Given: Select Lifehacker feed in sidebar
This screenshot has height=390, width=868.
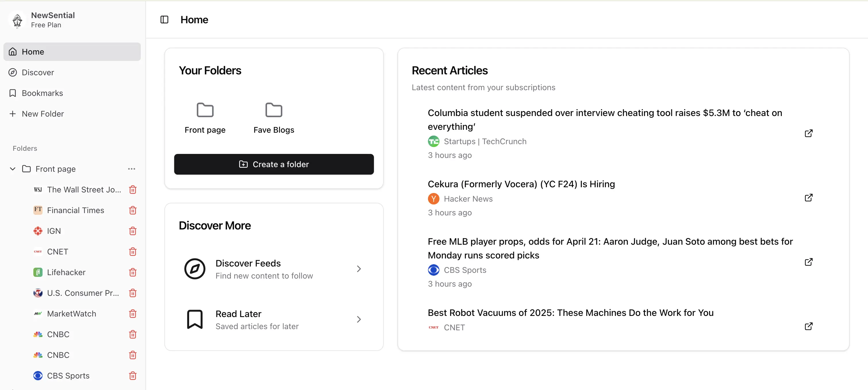Looking at the screenshot, I should click(x=66, y=272).
